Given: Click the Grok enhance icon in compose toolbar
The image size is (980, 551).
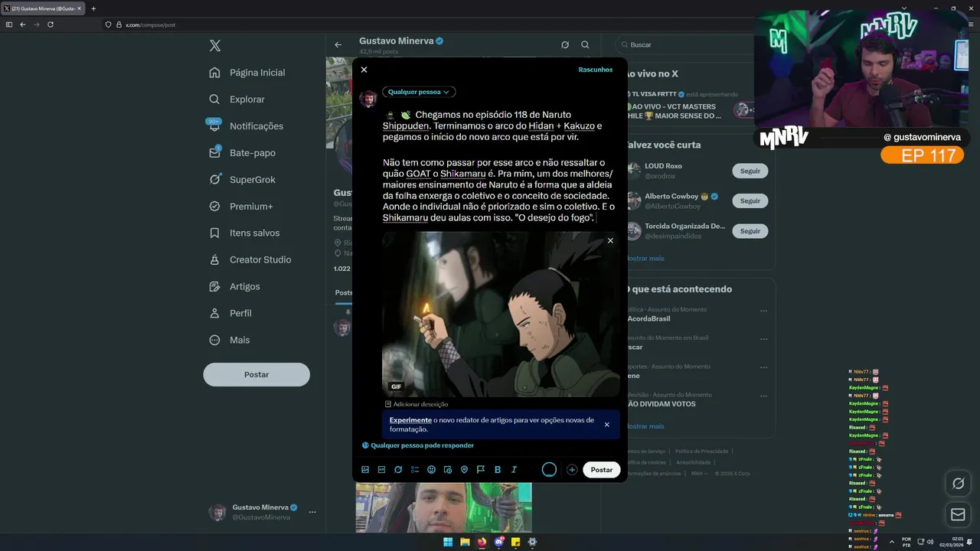Looking at the screenshot, I should [398, 470].
